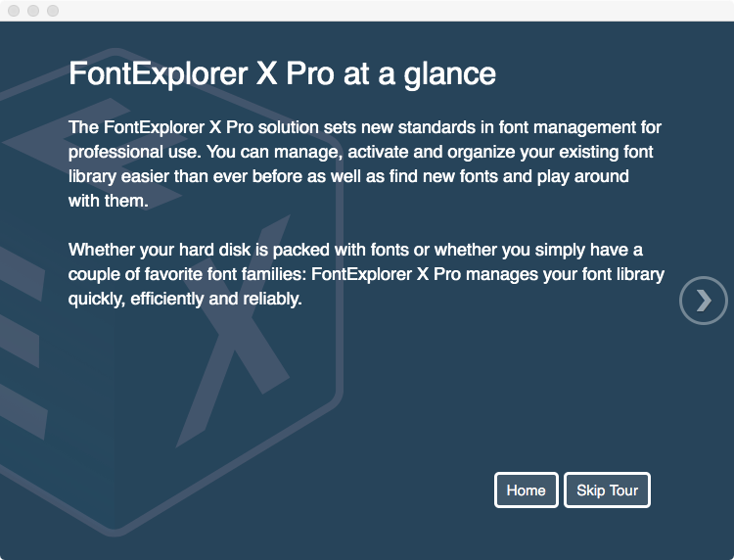The height and width of the screenshot is (560, 734).
Task: Skip the tour using Skip Tour
Action: point(607,490)
